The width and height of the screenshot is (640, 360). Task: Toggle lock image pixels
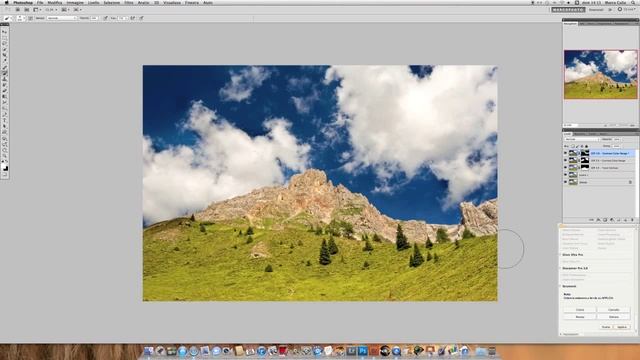tap(577, 146)
